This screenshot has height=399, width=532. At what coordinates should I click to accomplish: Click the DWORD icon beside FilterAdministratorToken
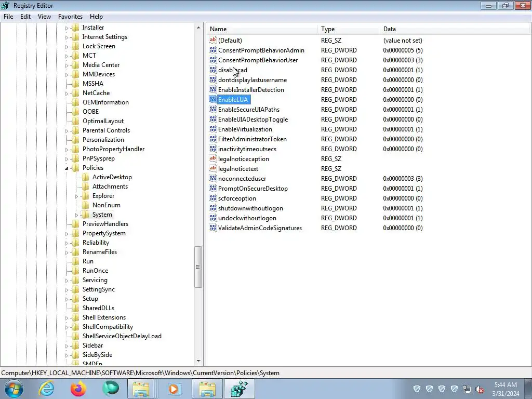click(212, 139)
